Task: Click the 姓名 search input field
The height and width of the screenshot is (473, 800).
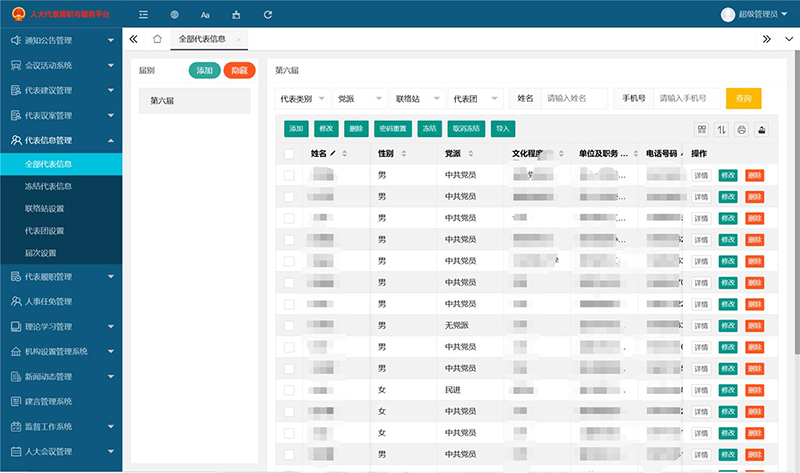Action: [575, 98]
